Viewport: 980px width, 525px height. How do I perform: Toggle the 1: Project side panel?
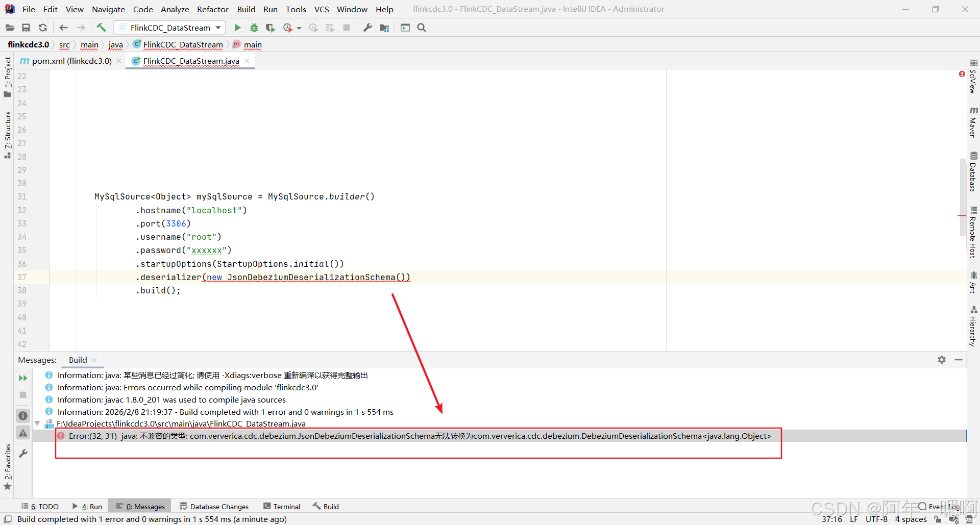click(x=8, y=77)
